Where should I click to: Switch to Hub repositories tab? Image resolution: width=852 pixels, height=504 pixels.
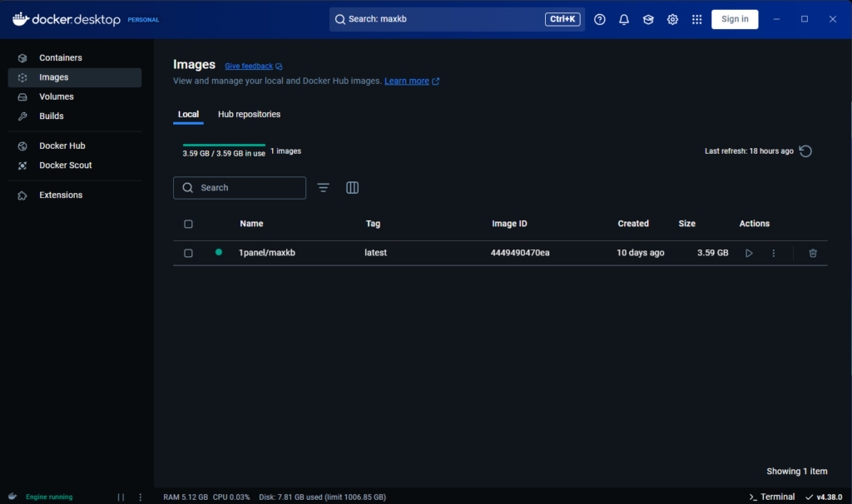click(x=250, y=115)
